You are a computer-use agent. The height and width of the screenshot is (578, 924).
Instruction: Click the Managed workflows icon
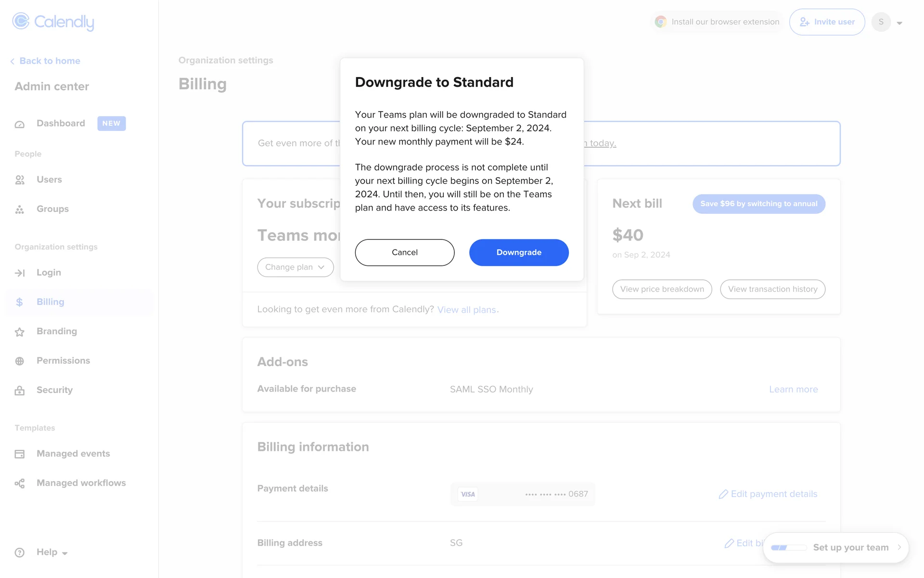click(x=20, y=484)
